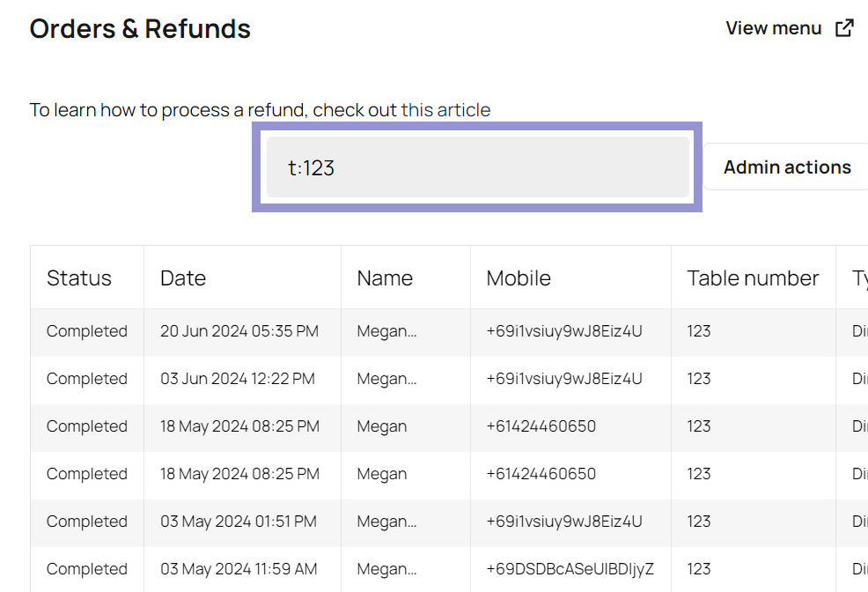The image size is (868, 592).
Task: Open the order dated 20 Jun 2024 05:35 PM
Action: pos(239,331)
